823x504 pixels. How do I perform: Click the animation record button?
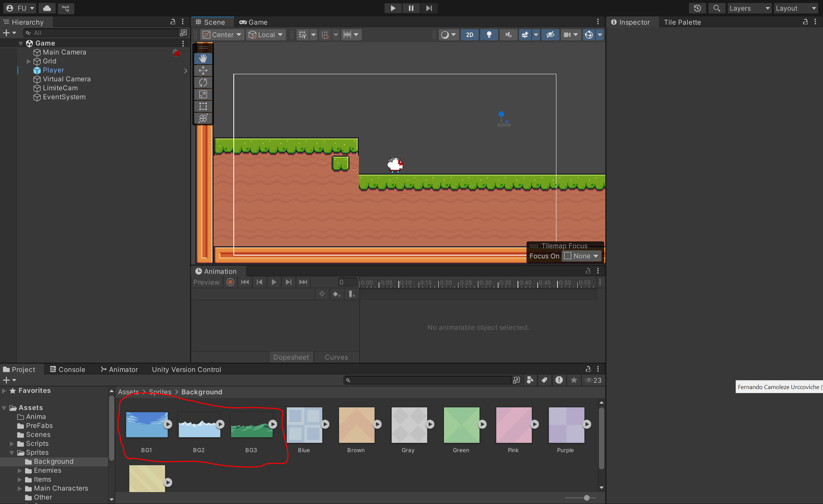point(230,282)
